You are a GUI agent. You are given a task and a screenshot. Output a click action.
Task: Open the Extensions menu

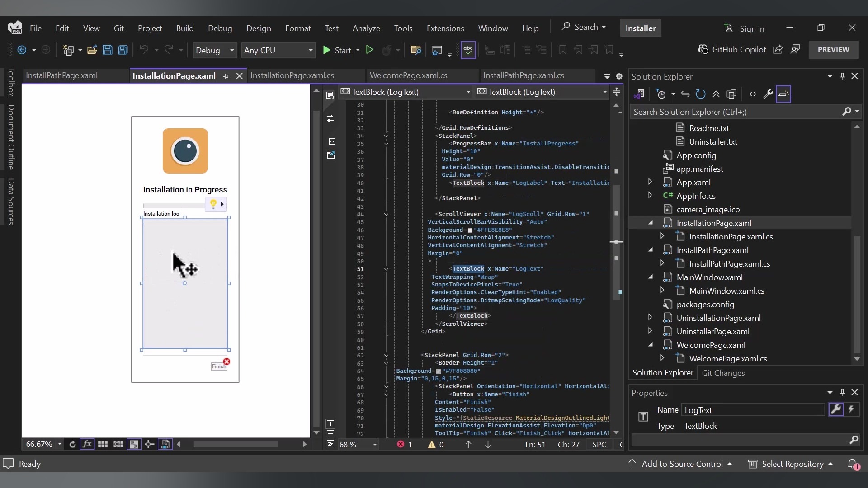(445, 28)
